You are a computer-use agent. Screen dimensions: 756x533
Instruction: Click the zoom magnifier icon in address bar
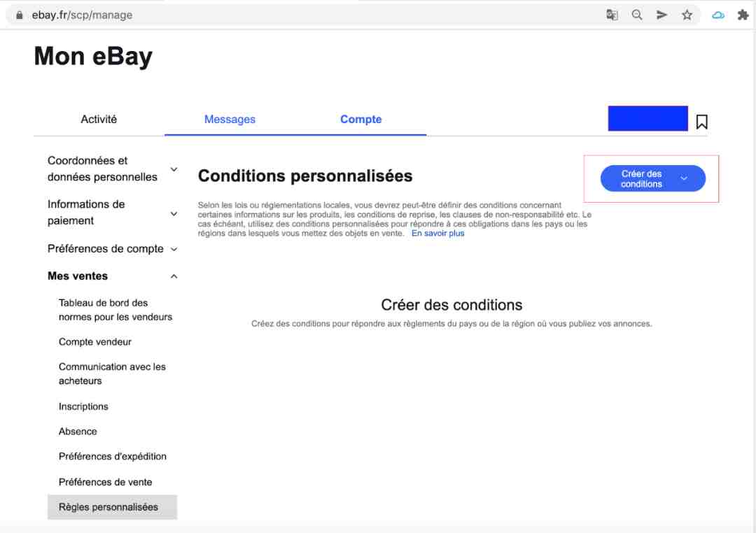(x=637, y=15)
